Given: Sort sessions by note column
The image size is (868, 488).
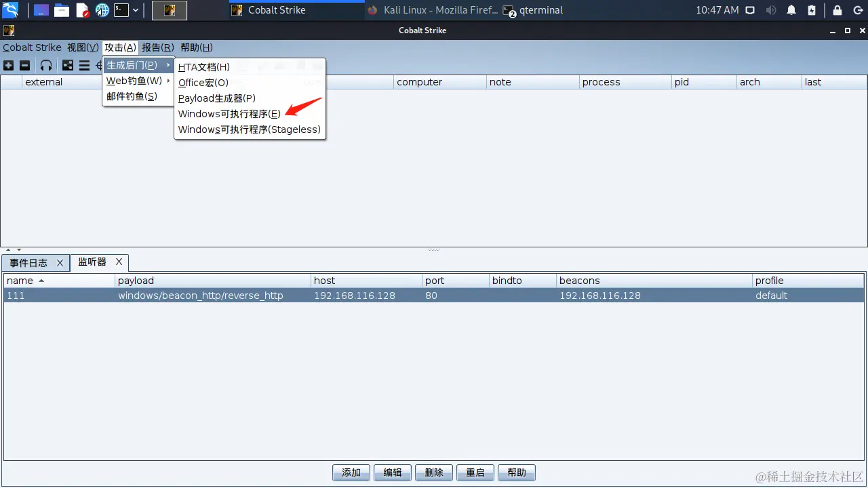Looking at the screenshot, I should click(x=533, y=82).
